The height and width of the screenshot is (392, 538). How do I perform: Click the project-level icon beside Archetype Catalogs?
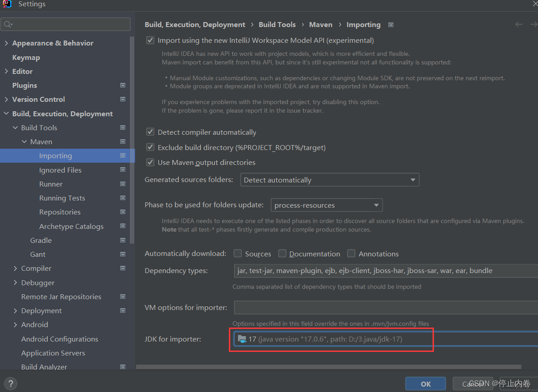[123, 226]
